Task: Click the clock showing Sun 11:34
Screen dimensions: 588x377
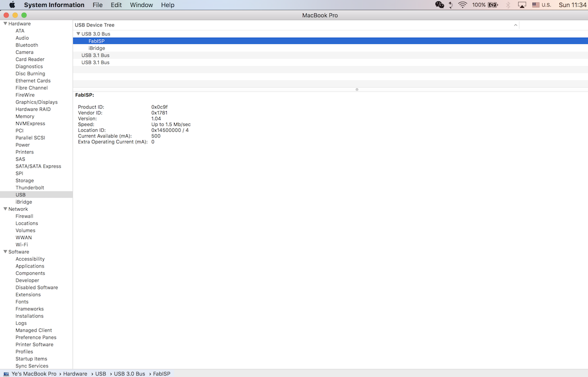Action: tap(573, 5)
